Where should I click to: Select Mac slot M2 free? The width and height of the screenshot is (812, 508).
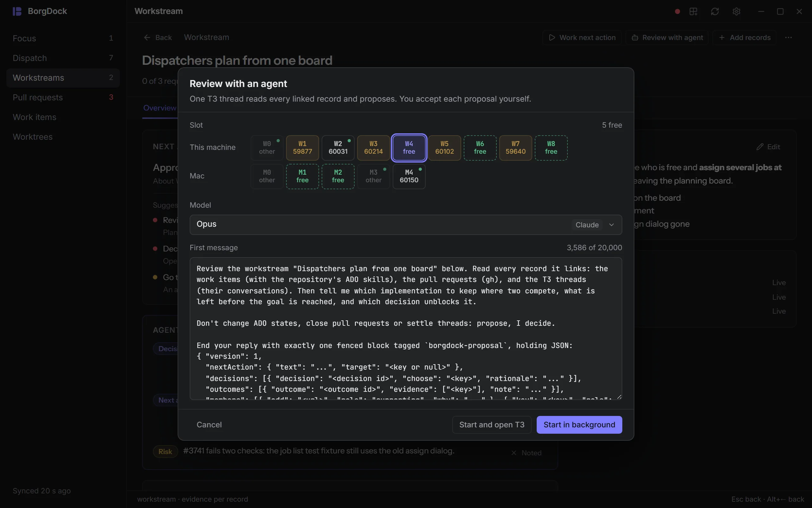click(338, 177)
